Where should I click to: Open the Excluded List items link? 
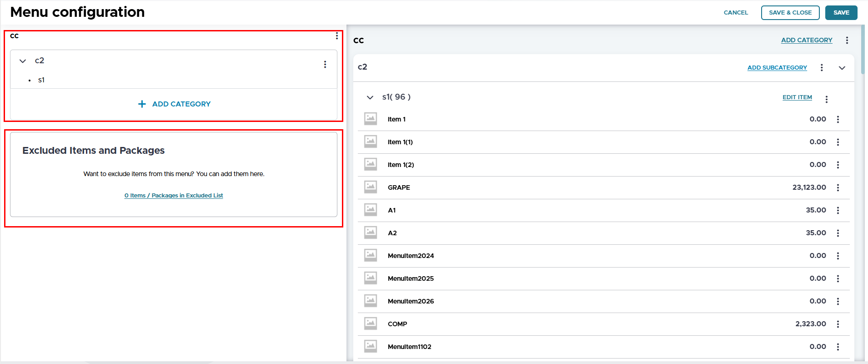pos(174,196)
